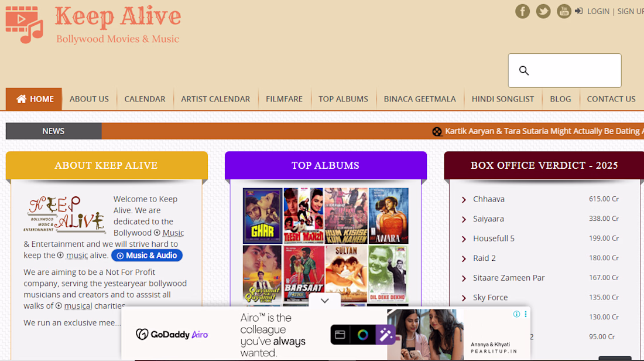Click the chevron beside Saiyaara
This screenshot has width=644, height=361.
[x=464, y=220]
